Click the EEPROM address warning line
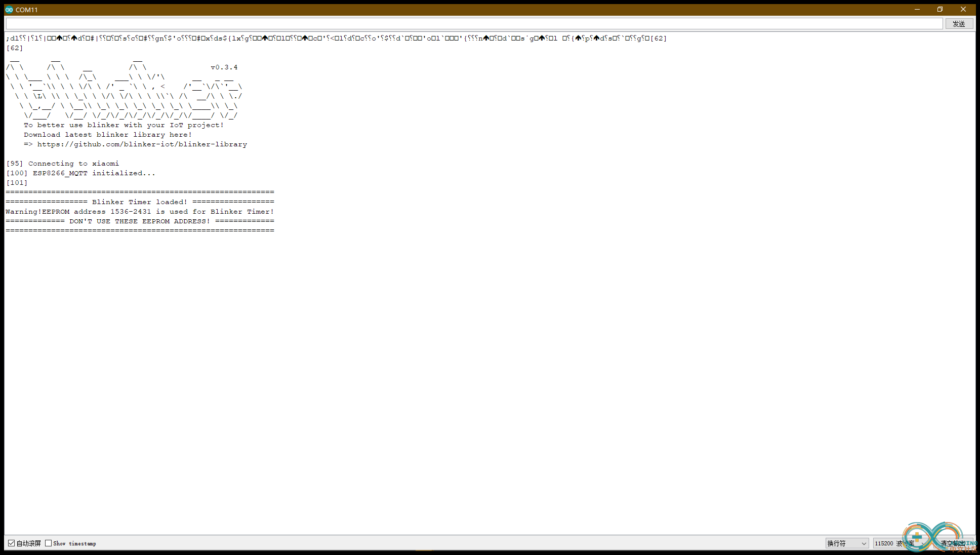 pyautogui.click(x=140, y=212)
